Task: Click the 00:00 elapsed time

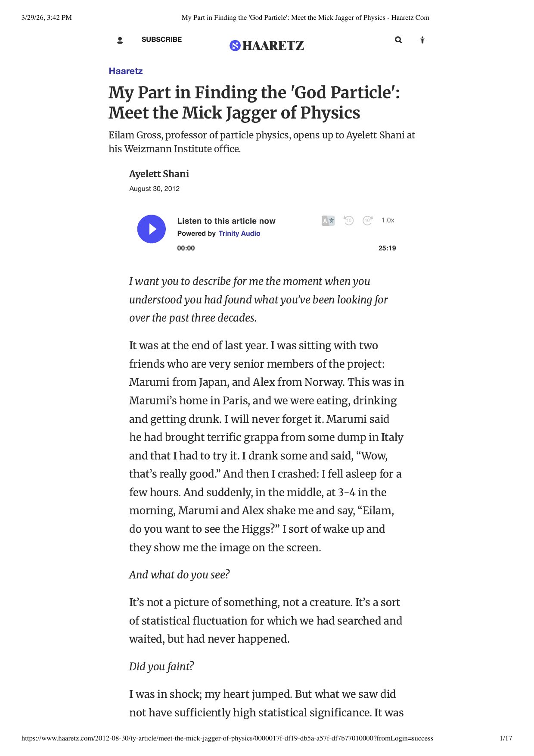Action: pos(186,248)
